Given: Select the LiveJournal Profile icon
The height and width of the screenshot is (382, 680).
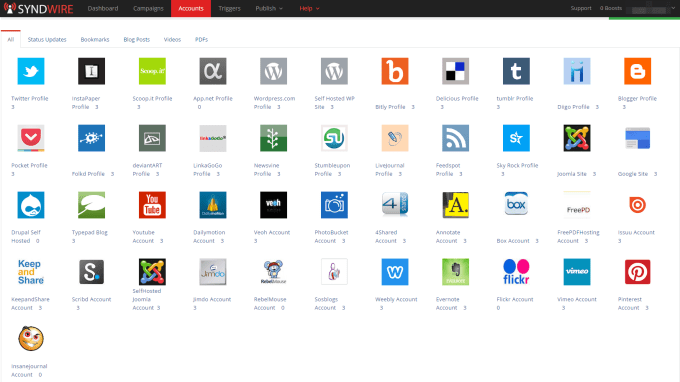Looking at the screenshot, I should pyautogui.click(x=395, y=138).
